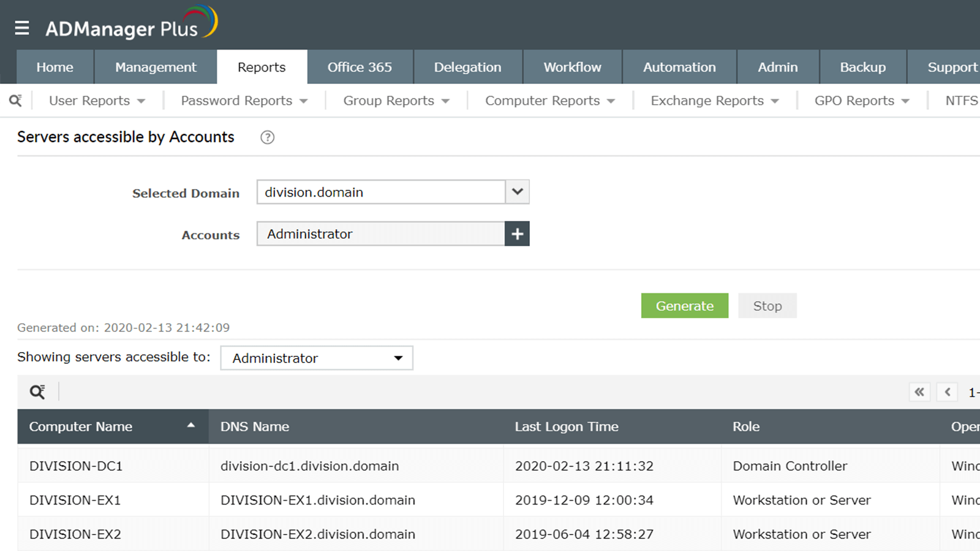This screenshot has width=980, height=551.
Task: Open 'Showing servers accessible to' dropdown
Action: tap(317, 358)
